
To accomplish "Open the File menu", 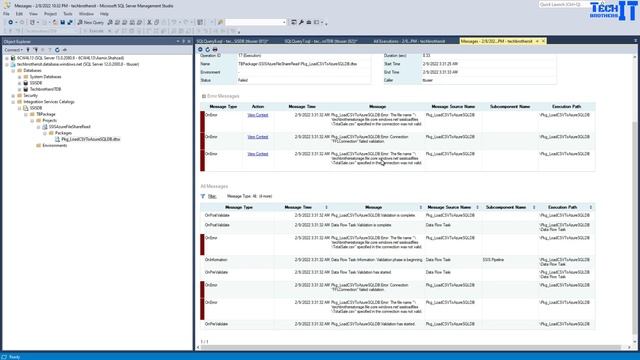I will click(7, 14).
